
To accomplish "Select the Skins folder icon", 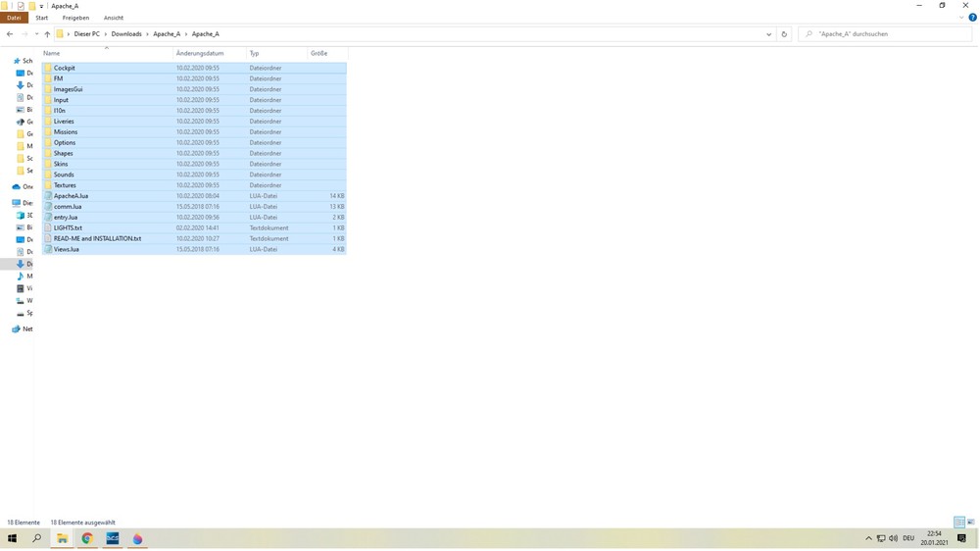I will (x=48, y=163).
